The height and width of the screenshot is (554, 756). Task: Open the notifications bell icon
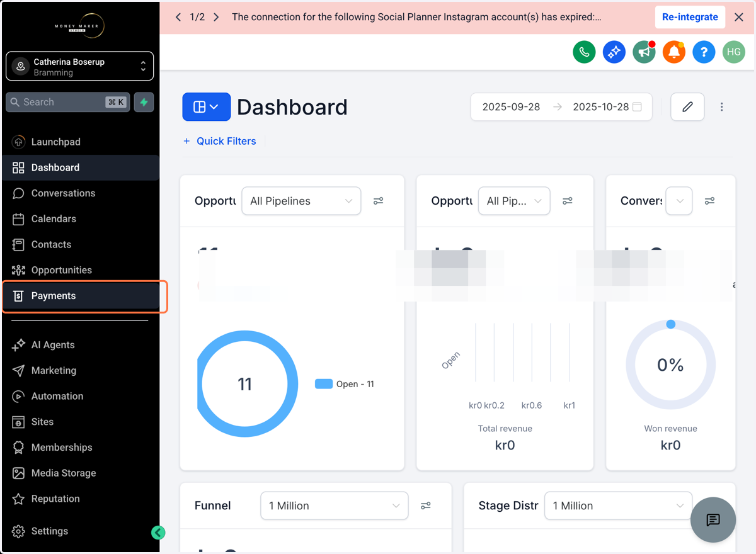[x=673, y=52]
